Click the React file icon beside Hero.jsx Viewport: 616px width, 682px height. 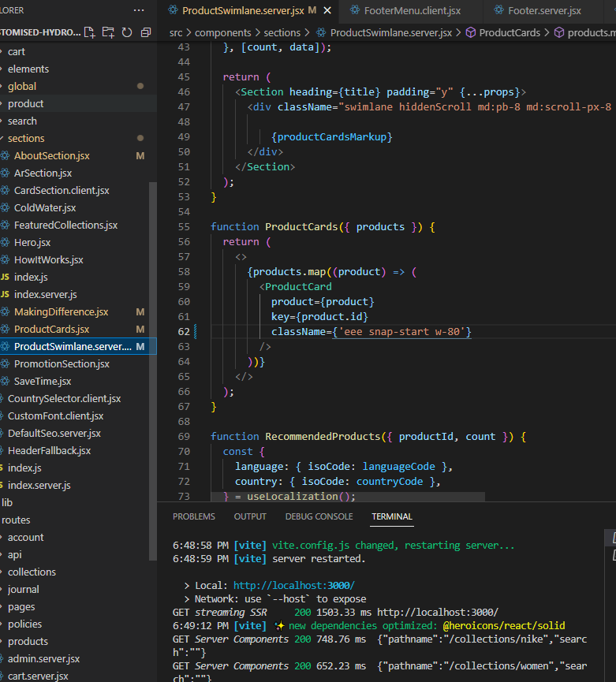[6, 243]
